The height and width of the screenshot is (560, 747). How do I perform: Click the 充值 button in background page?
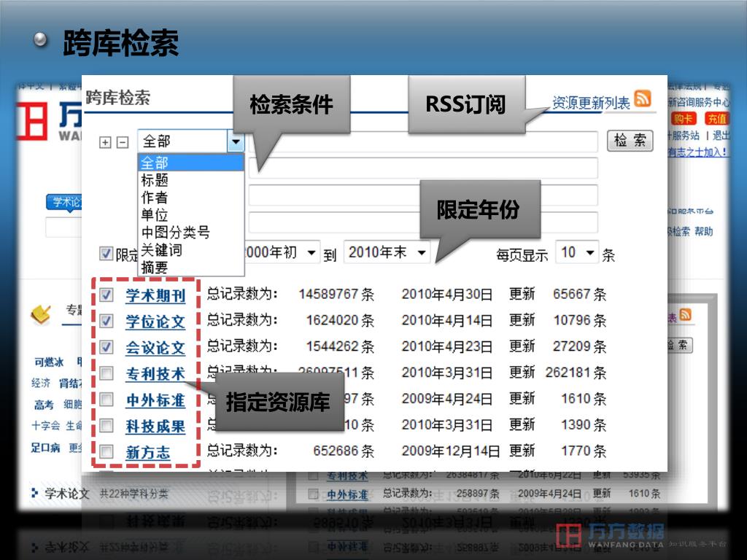pyautogui.click(x=716, y=119)
